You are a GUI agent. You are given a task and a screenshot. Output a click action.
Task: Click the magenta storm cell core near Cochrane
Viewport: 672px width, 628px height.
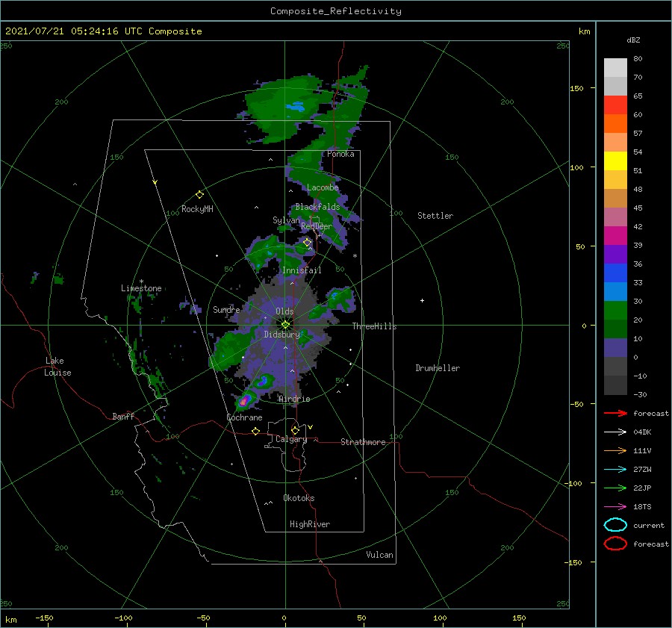(x=244, y=401)
